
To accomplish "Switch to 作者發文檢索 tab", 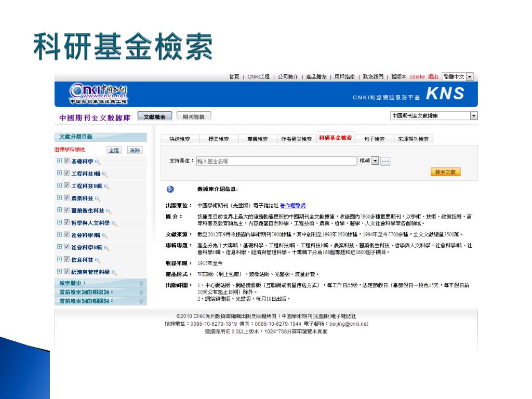I will [296, 139].
